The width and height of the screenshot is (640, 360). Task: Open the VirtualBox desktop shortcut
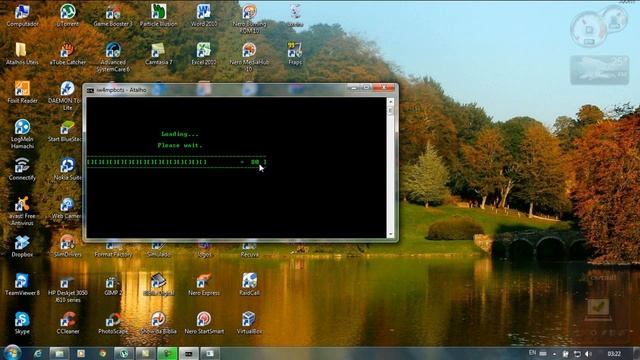point(249,323)
